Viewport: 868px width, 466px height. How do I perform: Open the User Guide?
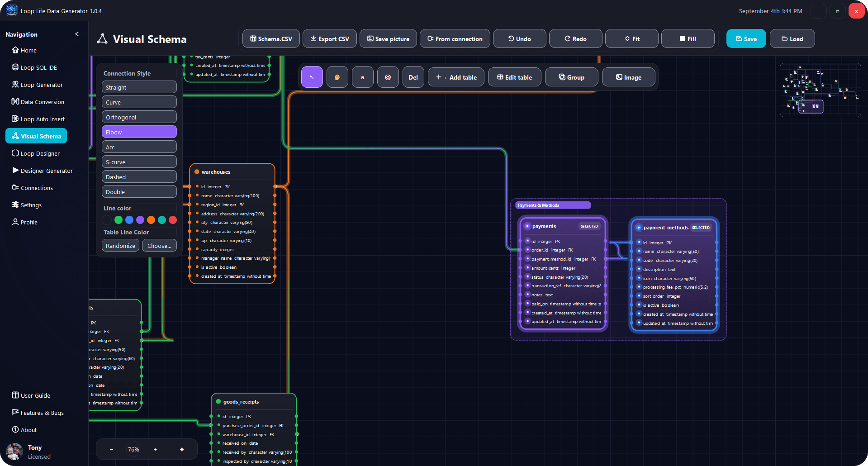pyautogui.click(x=31, y=395)
